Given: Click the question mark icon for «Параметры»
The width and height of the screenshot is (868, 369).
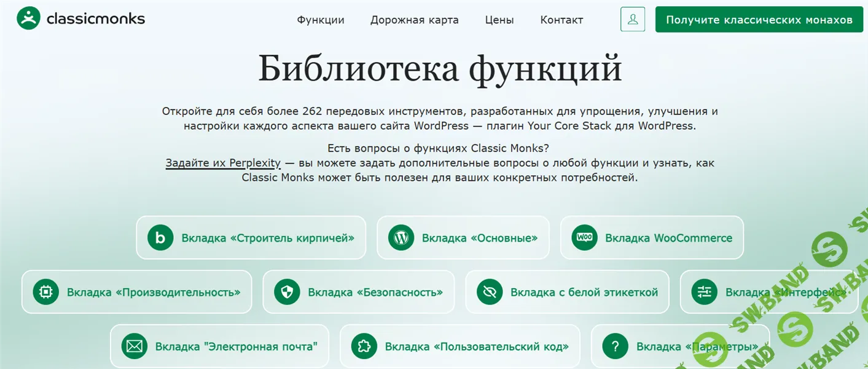Looking at the screenshot, I should coord(616,346).
